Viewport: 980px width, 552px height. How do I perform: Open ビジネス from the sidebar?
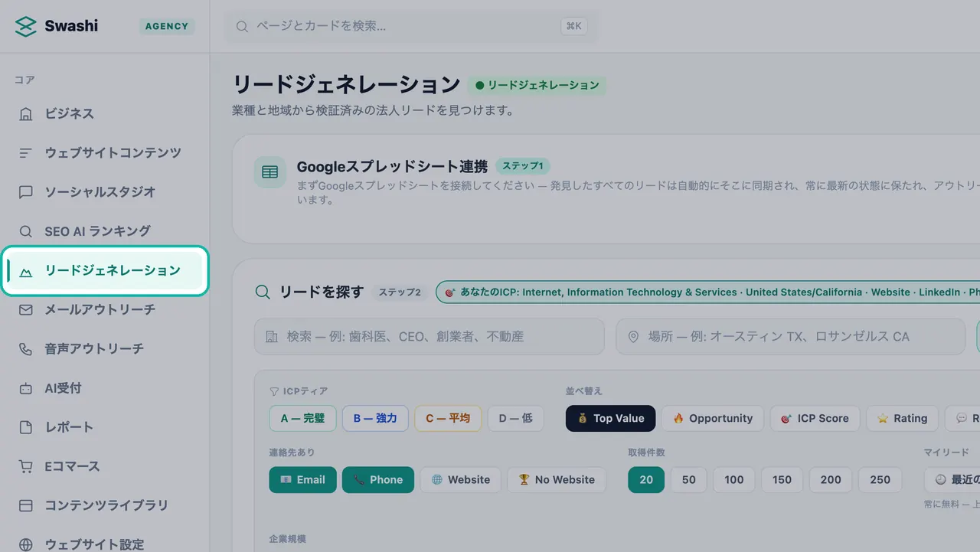pos(104,113)
